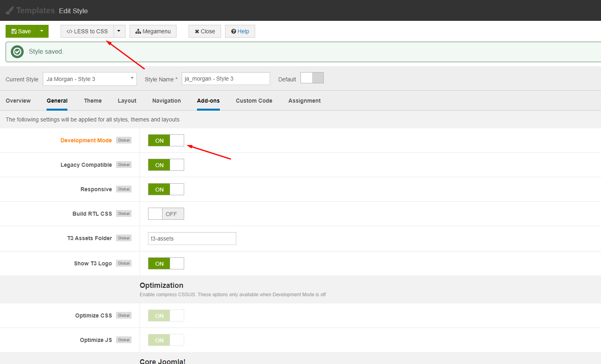Edit the Style Name field
Viewport: 601px width, 364px height.
[226, 79]
